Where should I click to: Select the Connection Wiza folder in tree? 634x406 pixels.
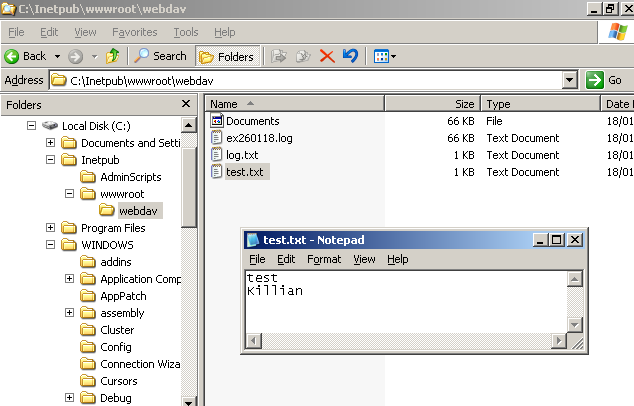140,364
